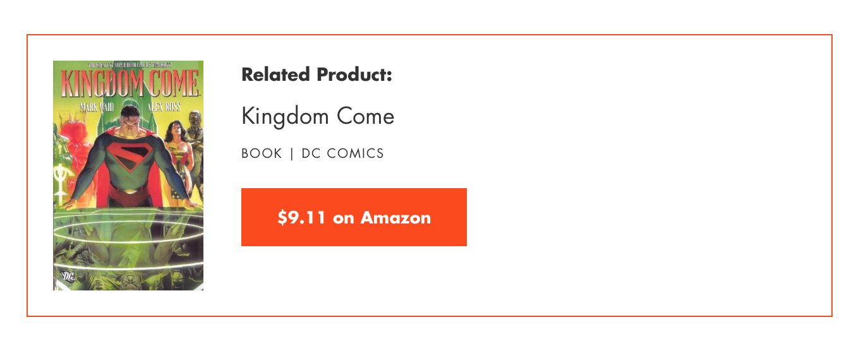Select the "DC COMICS" publisher label

342,153
